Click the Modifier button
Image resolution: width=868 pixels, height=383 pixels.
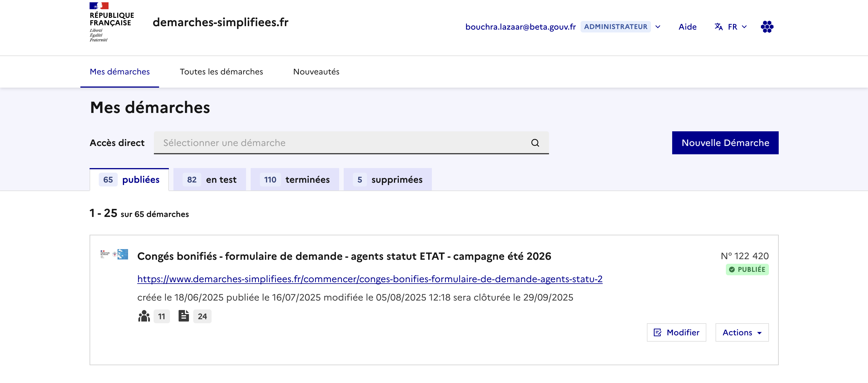[x=676, y=332]
